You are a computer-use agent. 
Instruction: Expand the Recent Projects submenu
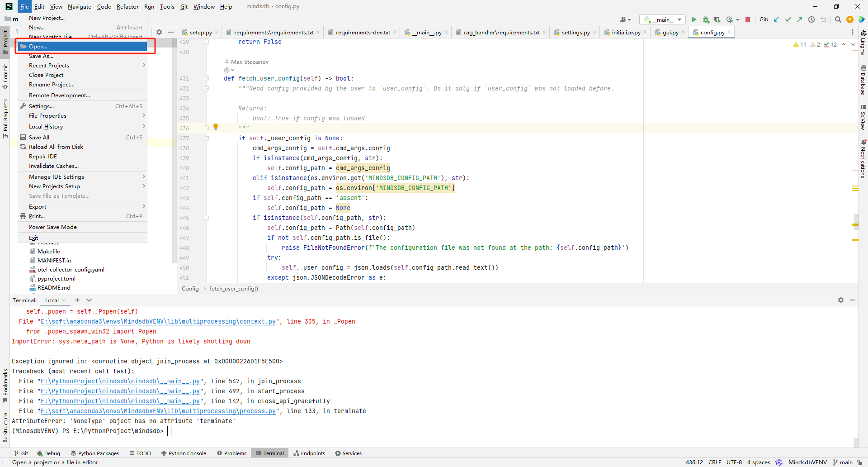(x=48, y=65)
